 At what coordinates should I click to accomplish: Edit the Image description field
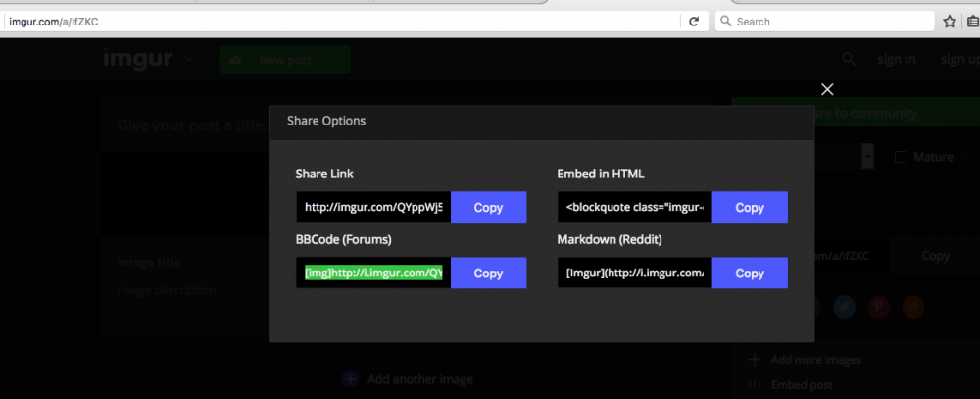pos(168,290)
